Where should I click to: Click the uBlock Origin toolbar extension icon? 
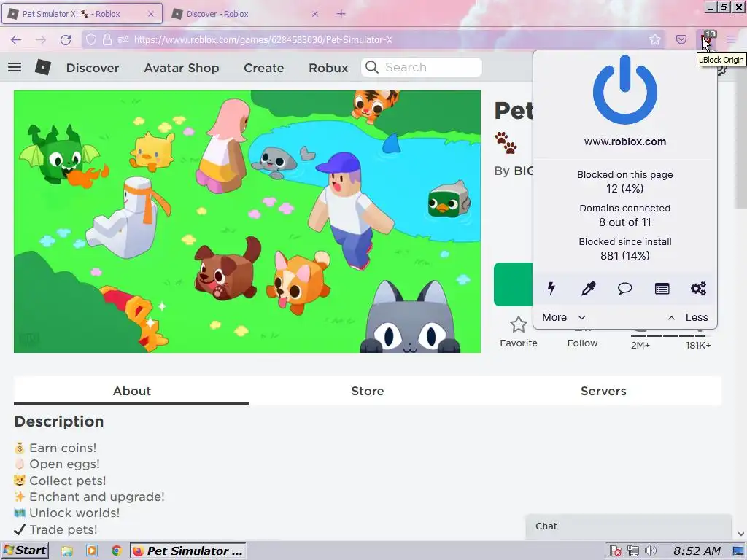coord(706,40)
